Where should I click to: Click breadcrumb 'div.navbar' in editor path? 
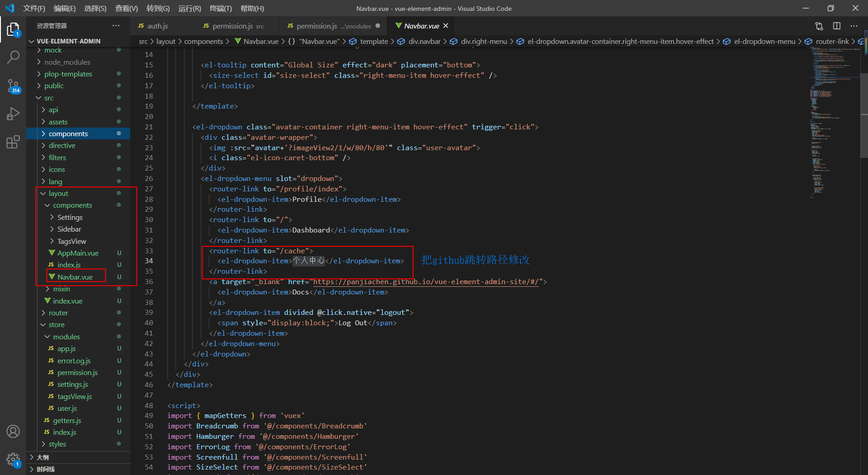[425, 41]
